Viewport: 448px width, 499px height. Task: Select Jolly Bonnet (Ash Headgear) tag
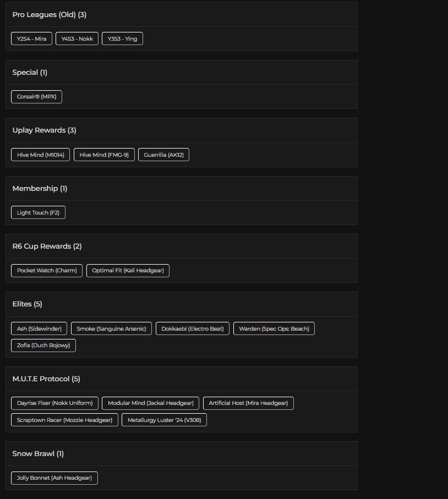54,478
